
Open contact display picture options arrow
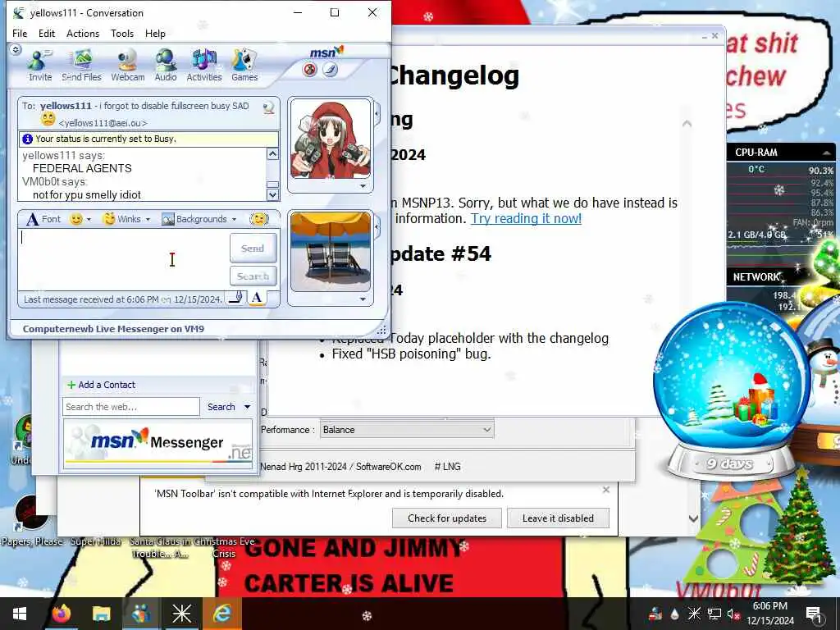point(363,186)
